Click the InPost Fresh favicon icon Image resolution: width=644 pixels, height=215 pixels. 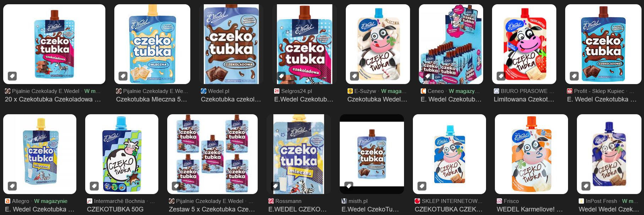click(581, 201)
